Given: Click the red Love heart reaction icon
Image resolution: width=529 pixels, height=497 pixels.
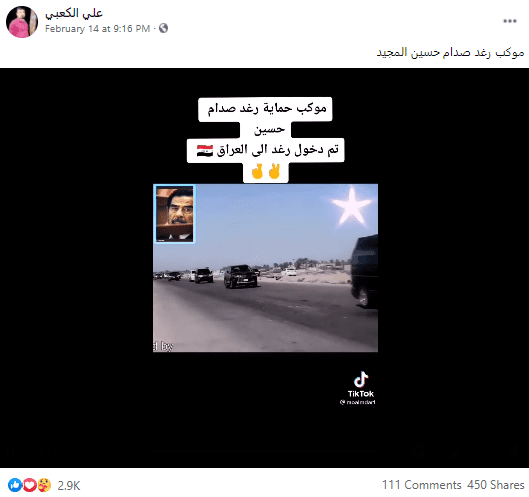Looking at the screenshot, I should tap(29, 485).
